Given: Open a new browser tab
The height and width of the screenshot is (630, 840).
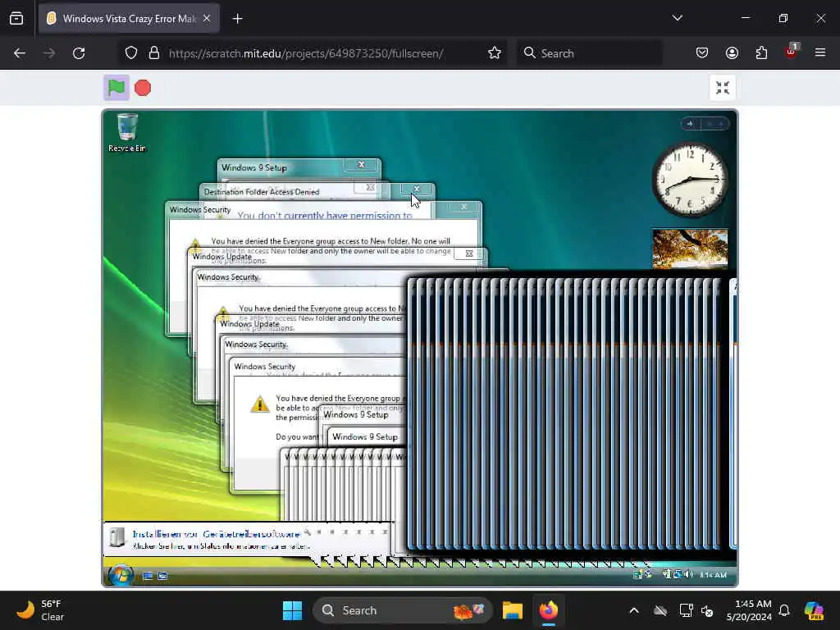Looking at the screenshot, I should click(237, 19).
